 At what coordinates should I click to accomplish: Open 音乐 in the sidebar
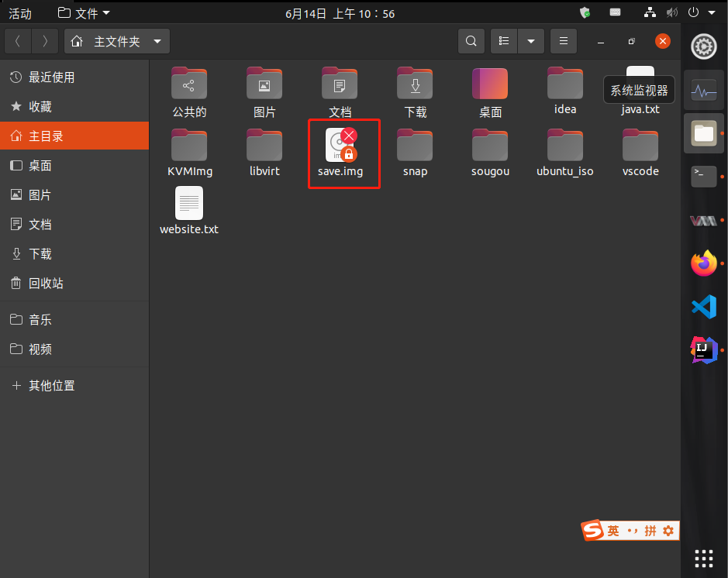point(74,320)
